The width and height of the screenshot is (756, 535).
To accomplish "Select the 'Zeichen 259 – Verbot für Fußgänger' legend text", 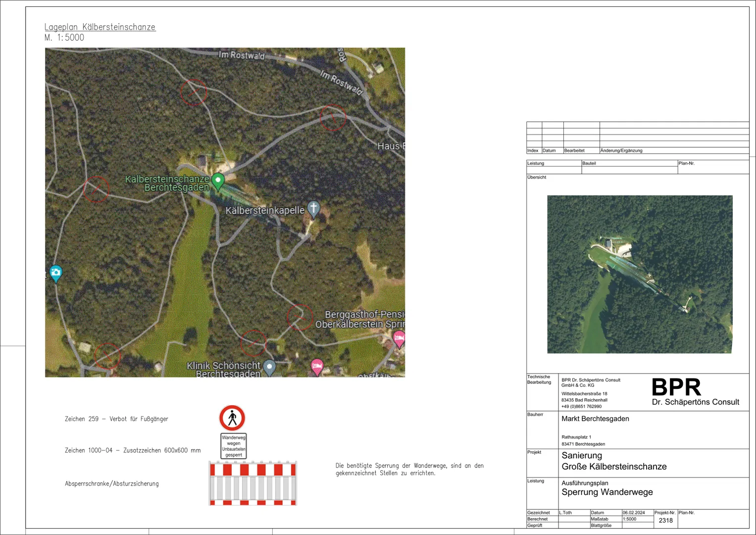I will pos(116,419).
